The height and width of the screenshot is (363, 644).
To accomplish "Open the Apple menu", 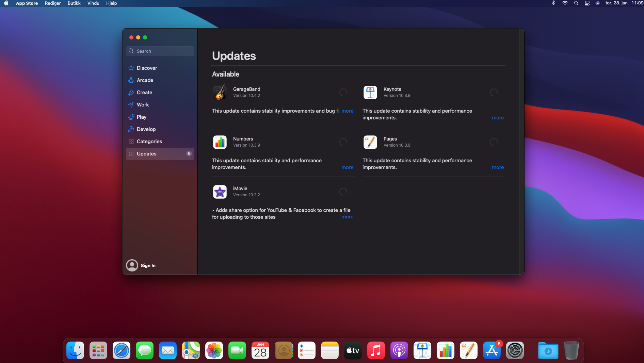I will click(6, 3).
